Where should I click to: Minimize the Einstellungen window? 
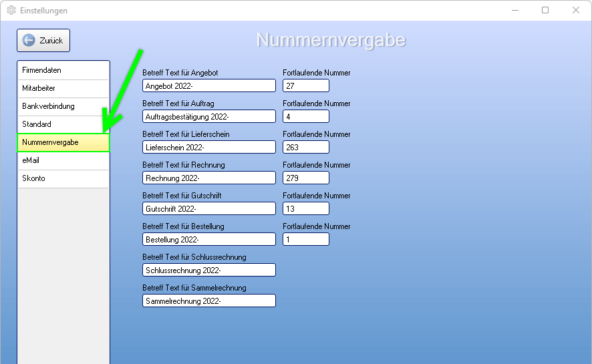pyautogui.click(x=515, y=10)
